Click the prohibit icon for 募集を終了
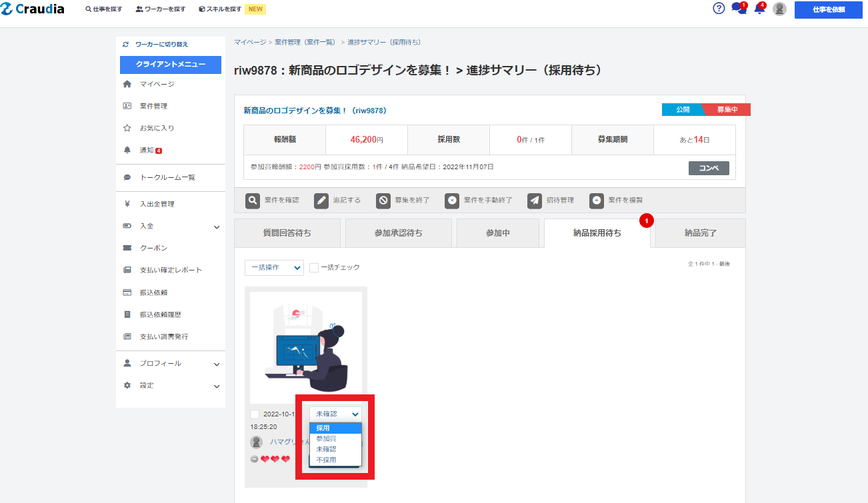The height and width of the screenshot is (503, 868). [383, 201]
